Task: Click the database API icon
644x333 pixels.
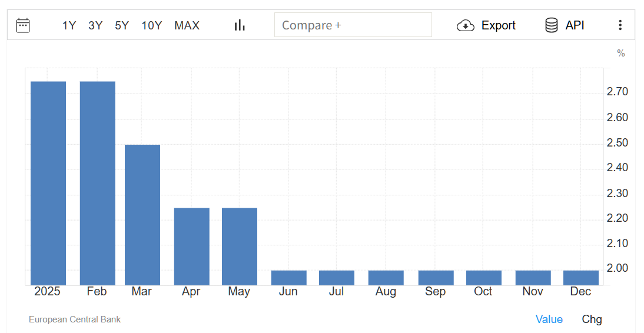Action: pyautogui.click(x=552, y=25)
